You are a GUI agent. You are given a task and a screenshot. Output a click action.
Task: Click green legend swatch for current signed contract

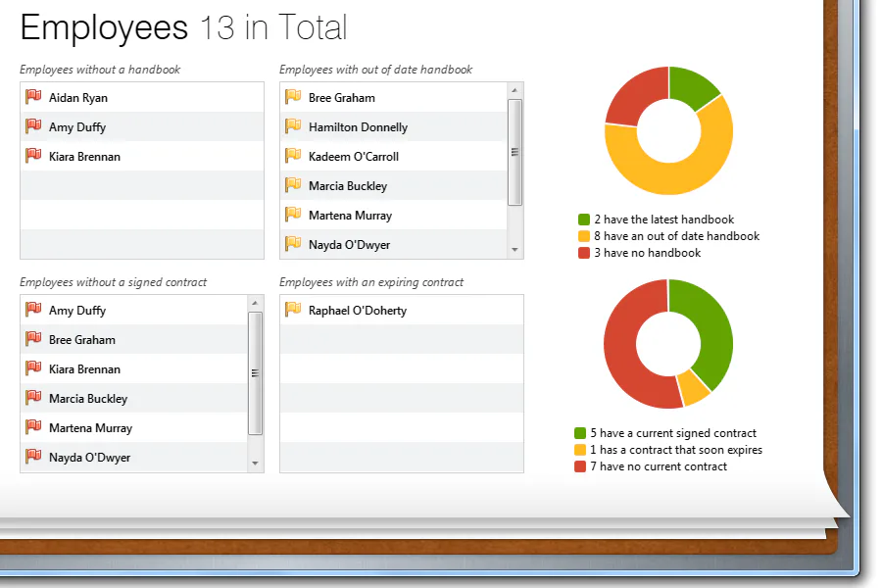click(x=580, y=433)
